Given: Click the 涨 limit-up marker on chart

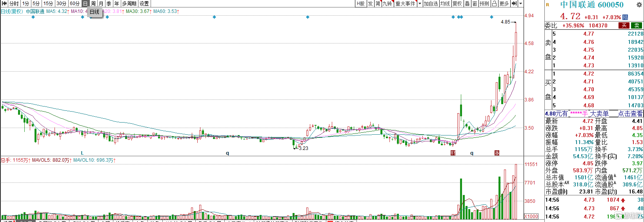Looking at the screenshot, I should pos(497,153).
